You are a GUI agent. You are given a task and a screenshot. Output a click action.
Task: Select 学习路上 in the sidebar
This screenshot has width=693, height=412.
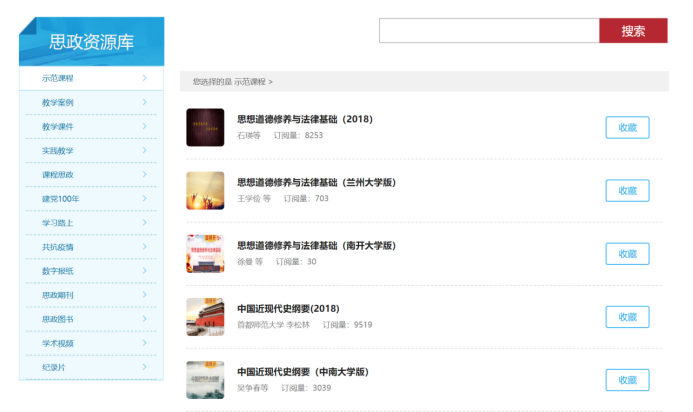tap(91, 223)
